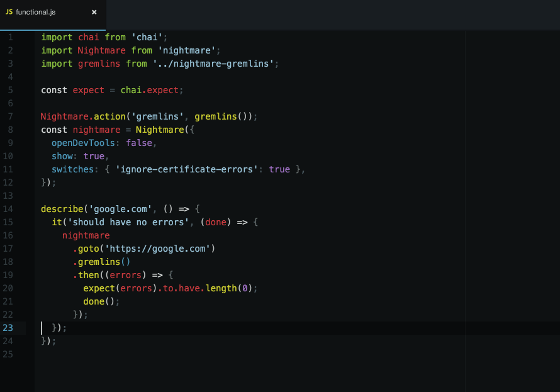Close the functional.js tab

(94, 11)
